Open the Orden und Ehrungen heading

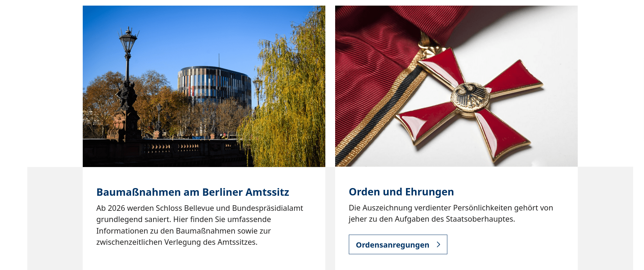coord(401,192)
